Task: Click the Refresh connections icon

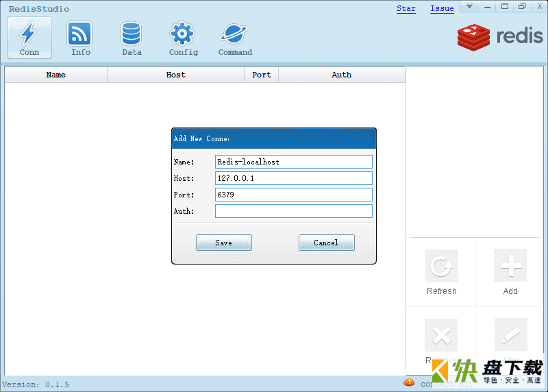Action: (x=441, y=266)
